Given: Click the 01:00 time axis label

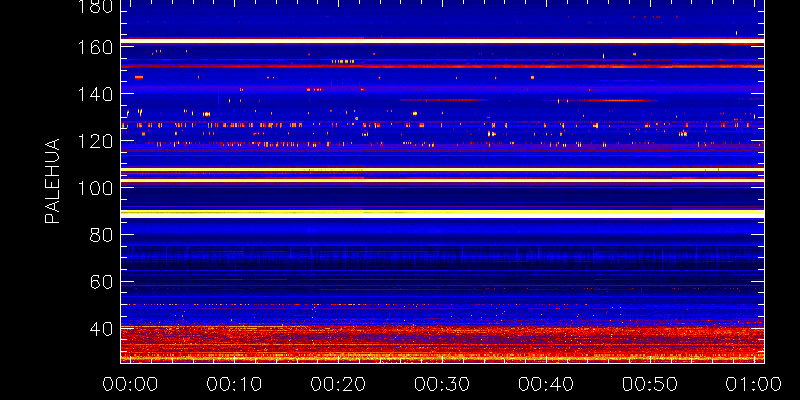Looking at the screenshot, I should (x=754, y=384).
